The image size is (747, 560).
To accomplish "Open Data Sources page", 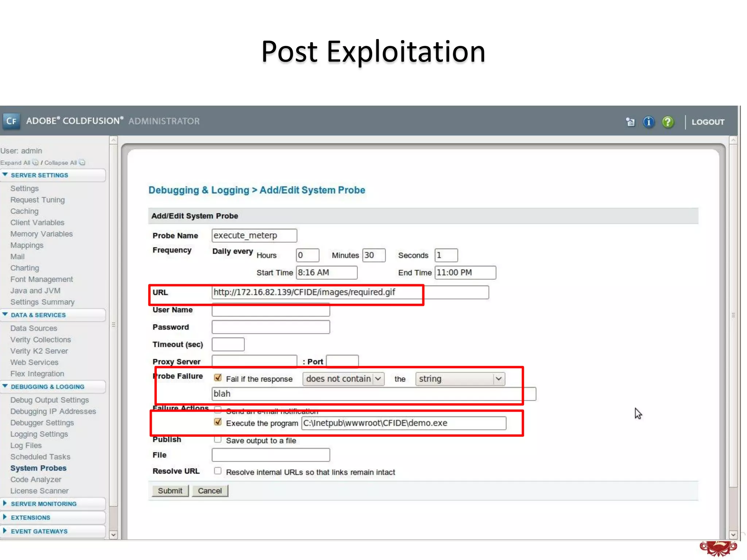I will 34,328.
